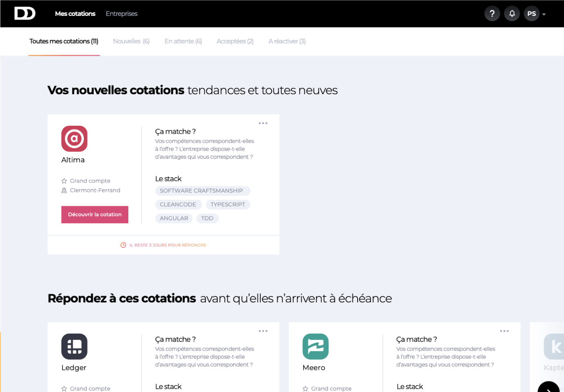Select the Toutes mes cotations tab
This screenshot has height=392, width=564.
click(64, 41)
